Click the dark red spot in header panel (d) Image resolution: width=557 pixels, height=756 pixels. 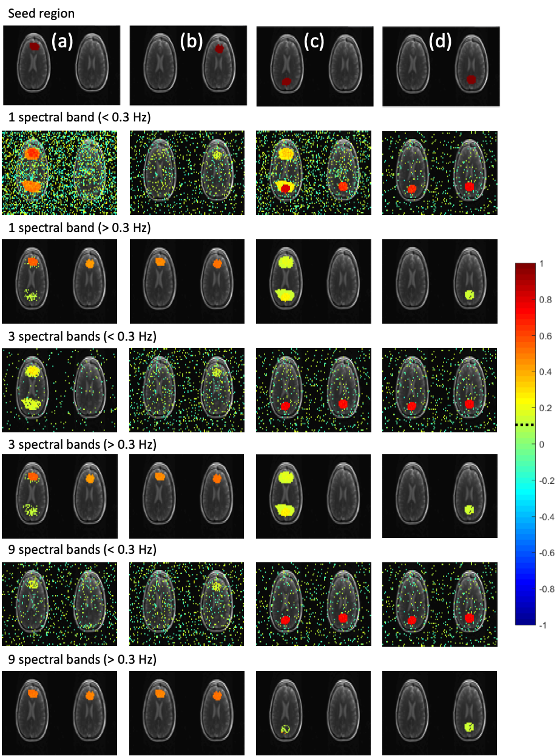click(471, 79)
